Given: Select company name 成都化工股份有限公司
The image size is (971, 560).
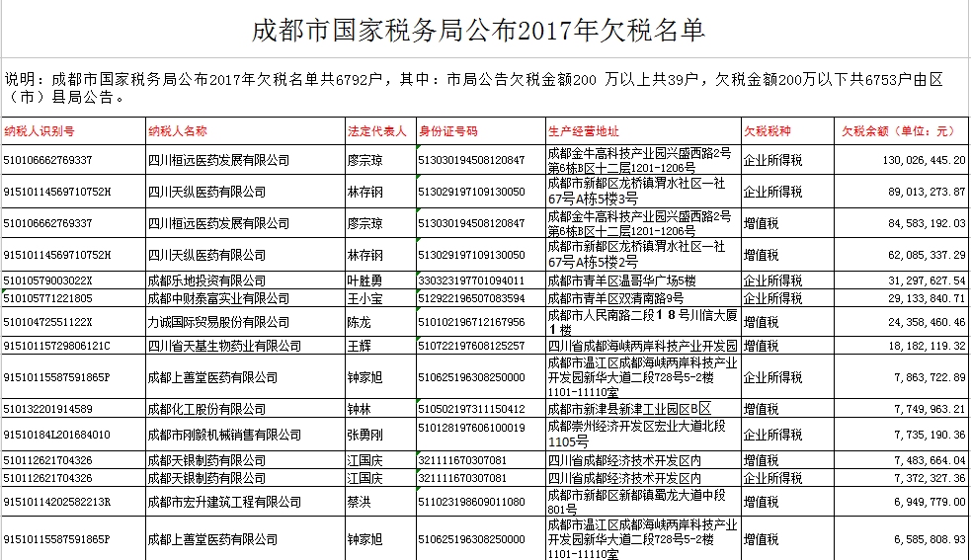Looking at the screenshot, I should pos(206,409).
